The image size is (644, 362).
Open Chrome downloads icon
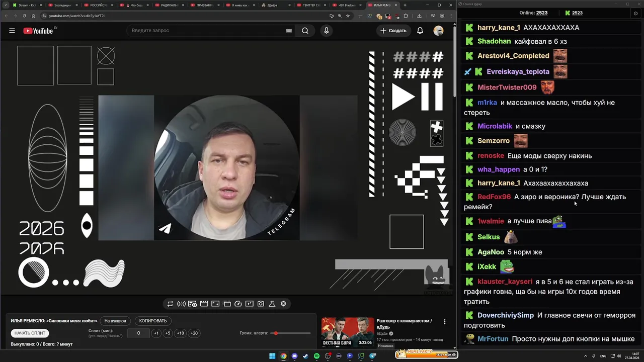click(419, 16)
